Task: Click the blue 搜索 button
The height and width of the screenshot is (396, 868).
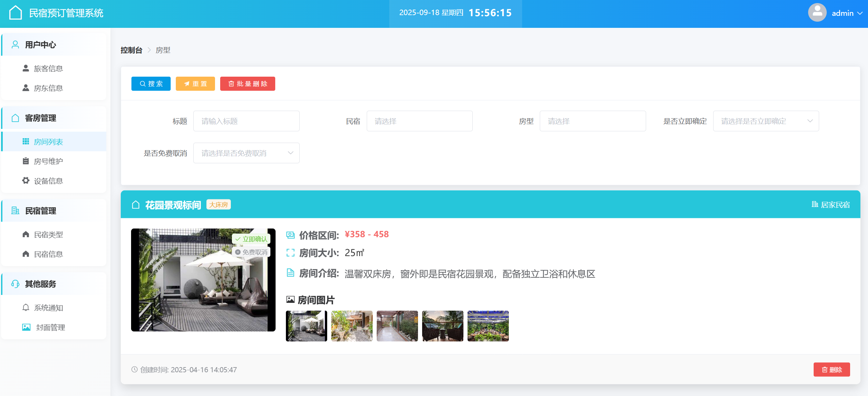Action: (151, 84)
